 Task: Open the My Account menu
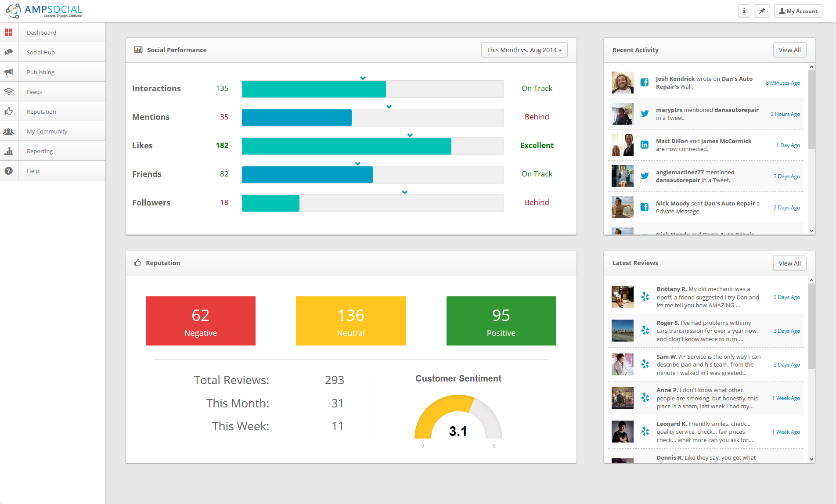coord(798,11)
